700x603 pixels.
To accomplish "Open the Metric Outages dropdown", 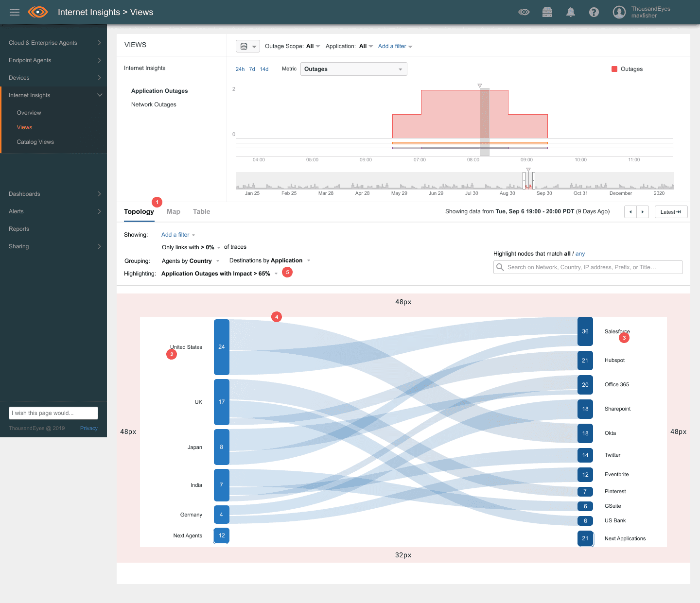I will tap(353, 69).
